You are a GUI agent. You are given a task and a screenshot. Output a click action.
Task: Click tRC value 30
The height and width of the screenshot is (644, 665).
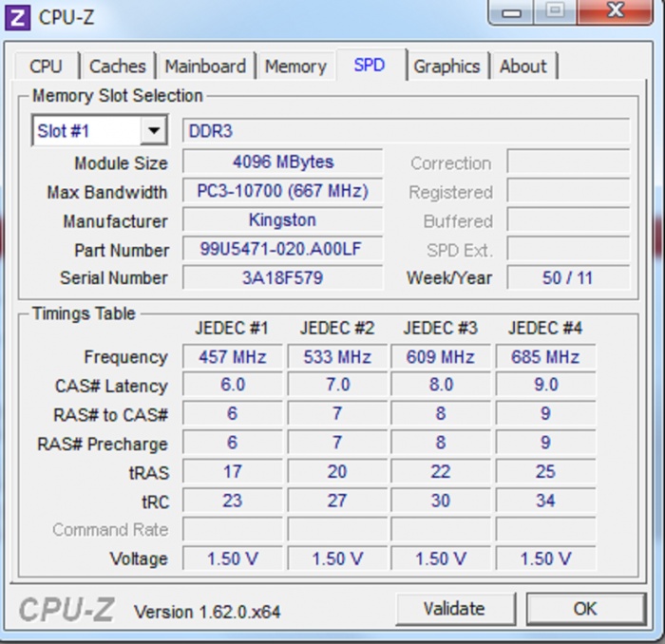(441, 501)
